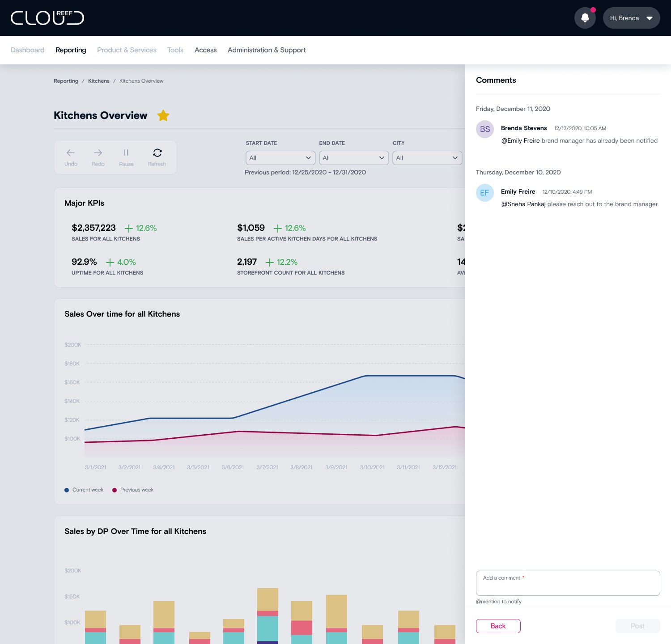Expand the Start Date dropdown

[280, 158]
